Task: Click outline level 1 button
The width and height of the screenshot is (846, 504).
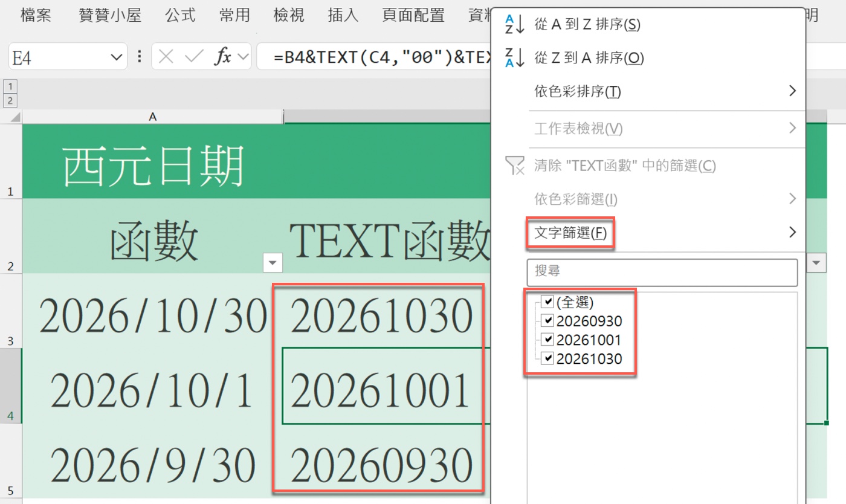Action: 11,86
